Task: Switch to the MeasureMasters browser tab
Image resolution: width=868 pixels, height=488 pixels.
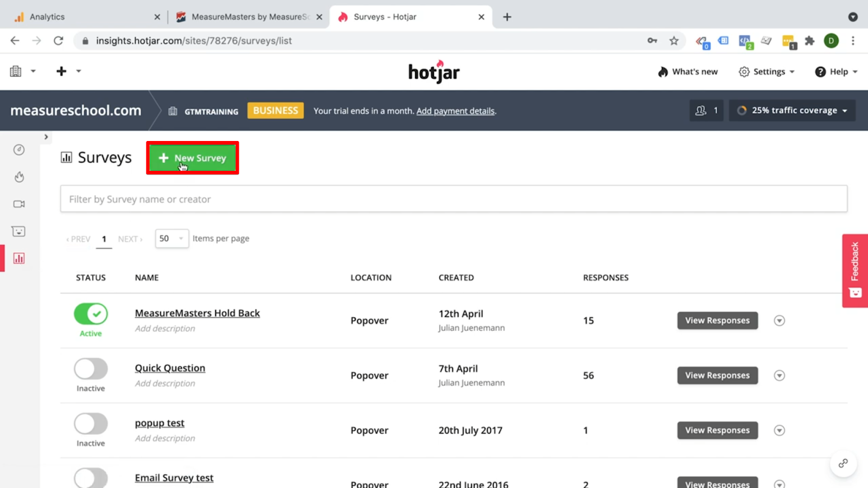Action: [250, 17]
